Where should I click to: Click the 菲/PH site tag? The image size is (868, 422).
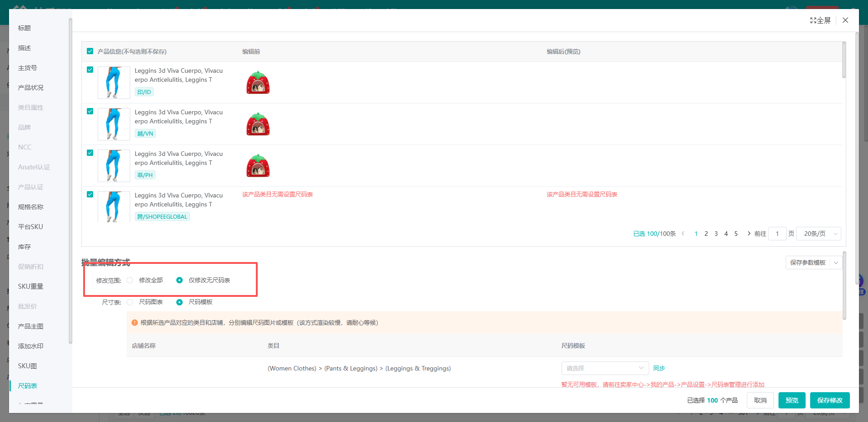tap(145, 175)
